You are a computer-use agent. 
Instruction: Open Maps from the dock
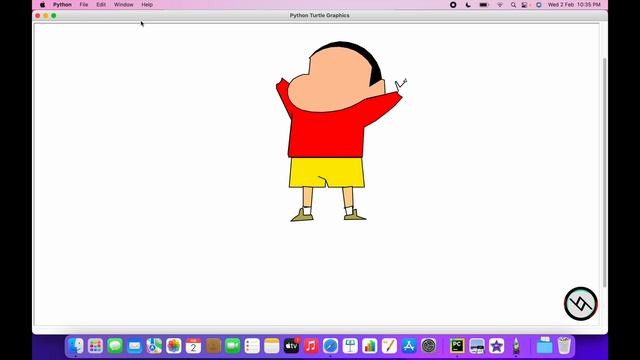[154, 346]
